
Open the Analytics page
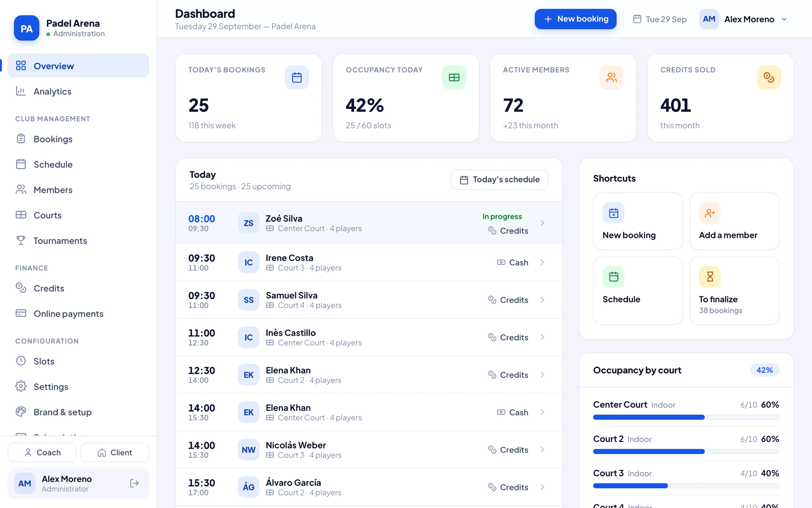[x=78, y=91]
